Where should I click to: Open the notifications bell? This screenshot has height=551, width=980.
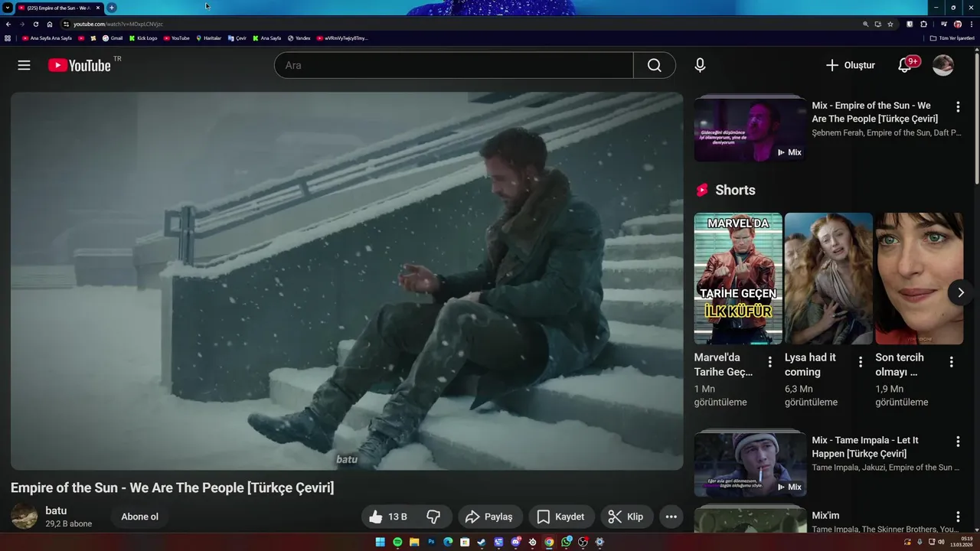(x=904, y=65)
